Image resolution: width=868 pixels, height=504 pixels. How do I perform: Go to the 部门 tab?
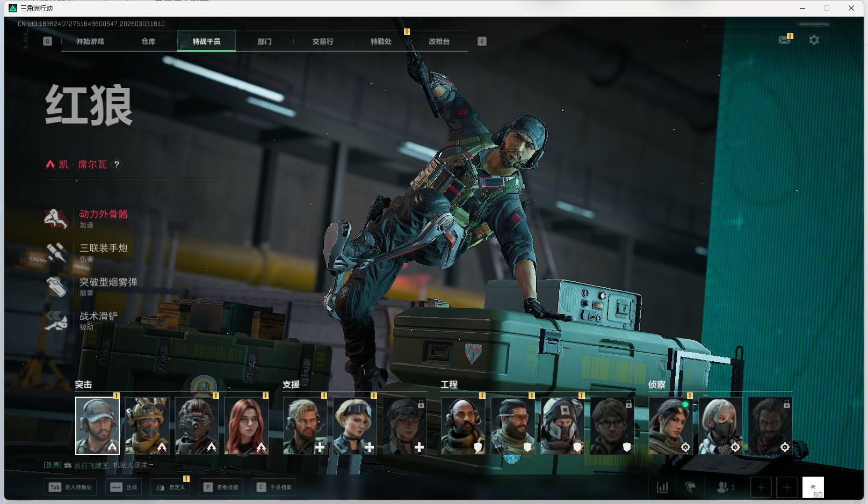(x=264, y=41)
